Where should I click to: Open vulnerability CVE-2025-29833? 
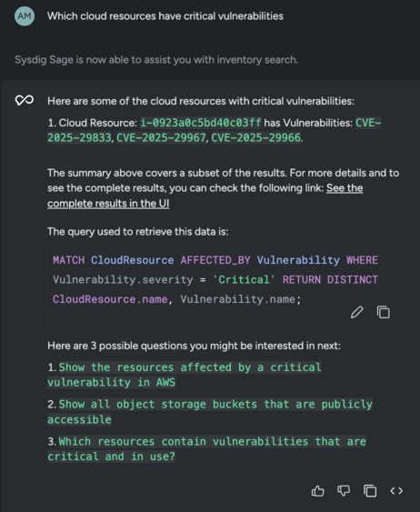click(x=214, y=130)
